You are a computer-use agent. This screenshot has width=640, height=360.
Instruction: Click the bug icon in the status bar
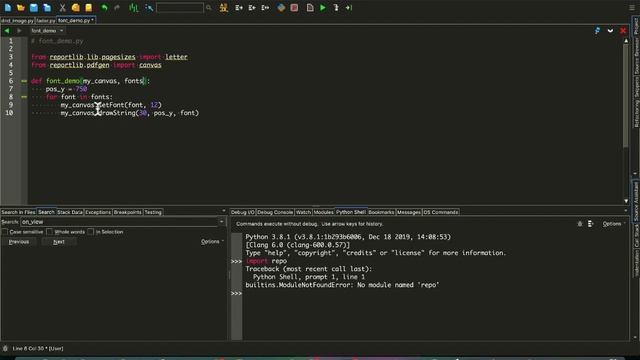click(5, 349)
